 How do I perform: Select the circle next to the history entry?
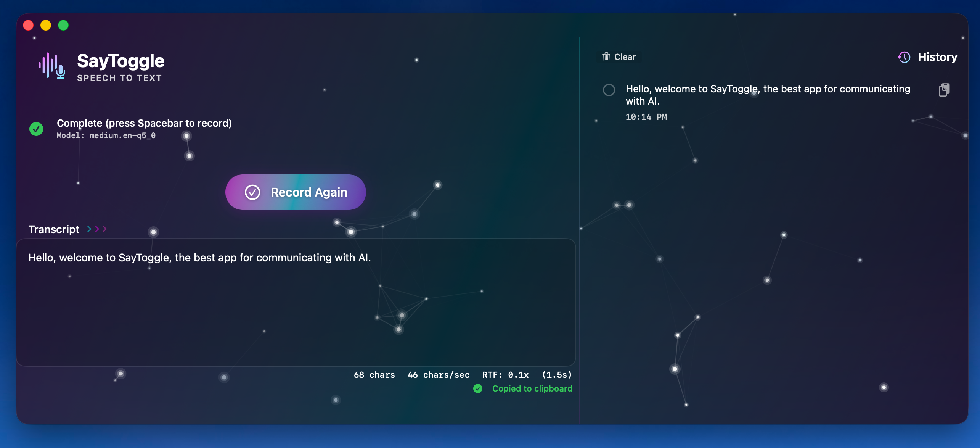(x=609, y=90)
